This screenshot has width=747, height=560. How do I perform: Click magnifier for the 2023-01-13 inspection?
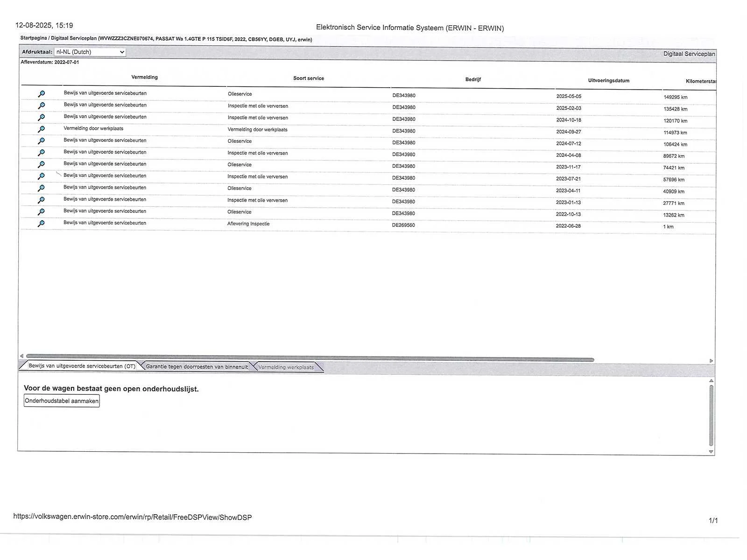tap(41, 200)
